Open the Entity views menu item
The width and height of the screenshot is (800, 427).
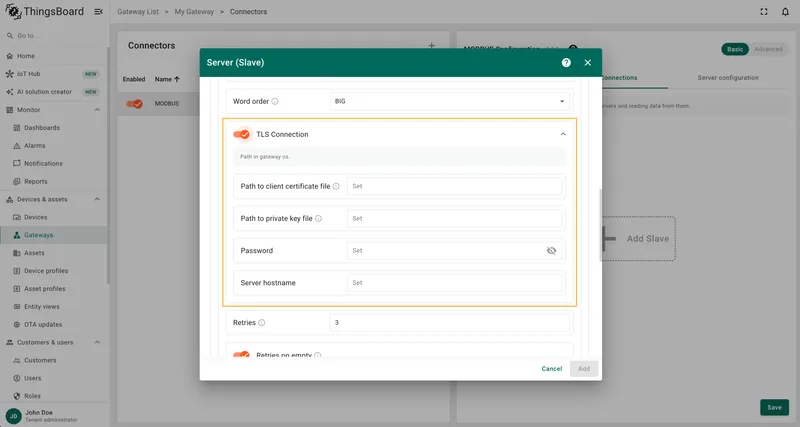[54, 307]
